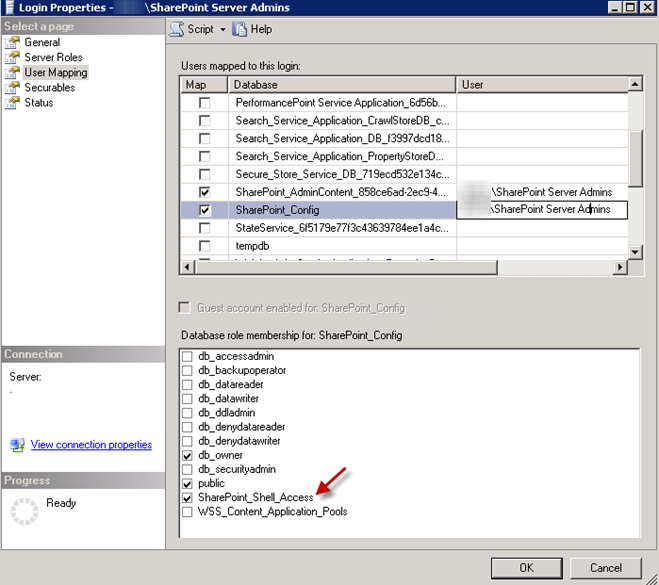Toggle the db_accessadmin role checkbox
The image size is (659, 585).
(x=187, y=356)
